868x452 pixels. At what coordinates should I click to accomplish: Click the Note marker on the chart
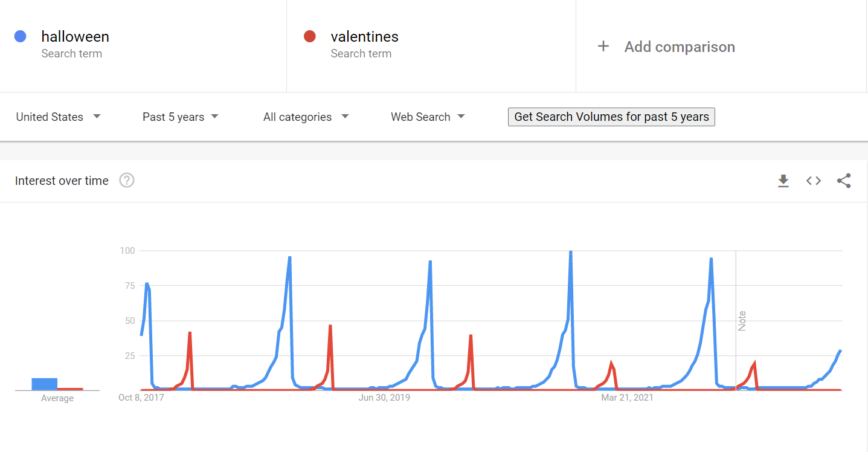coord(742,320)
